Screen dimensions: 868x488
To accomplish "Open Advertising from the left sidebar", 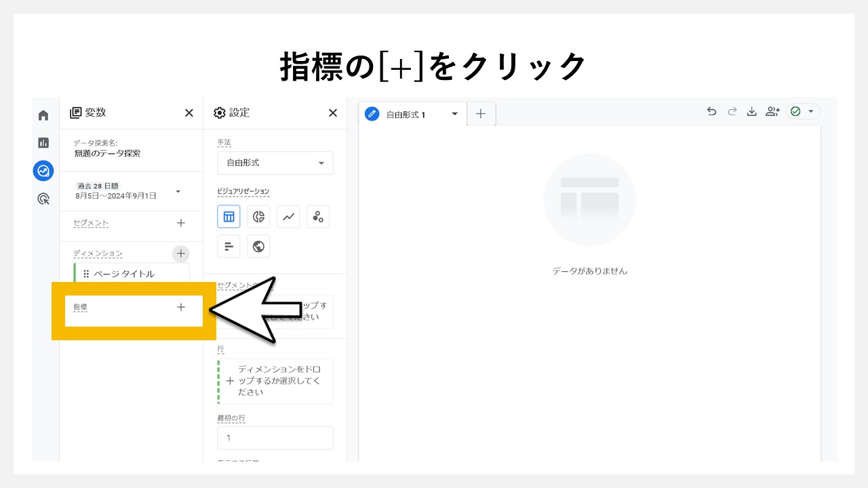I will tap(43, 199).
